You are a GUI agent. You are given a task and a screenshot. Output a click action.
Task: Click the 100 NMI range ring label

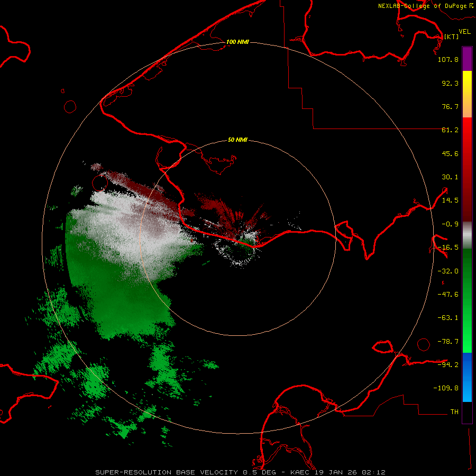click(237, 42)
